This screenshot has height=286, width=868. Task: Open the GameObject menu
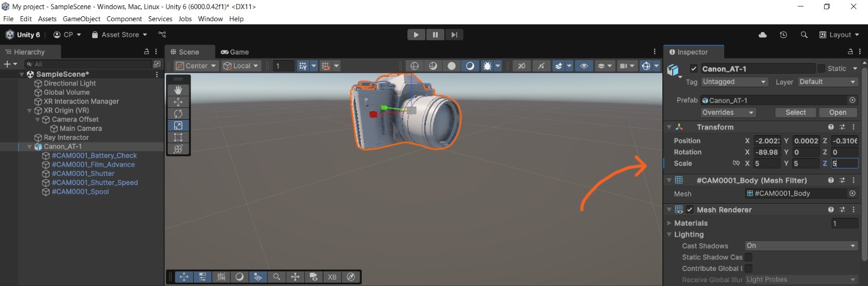81,18
